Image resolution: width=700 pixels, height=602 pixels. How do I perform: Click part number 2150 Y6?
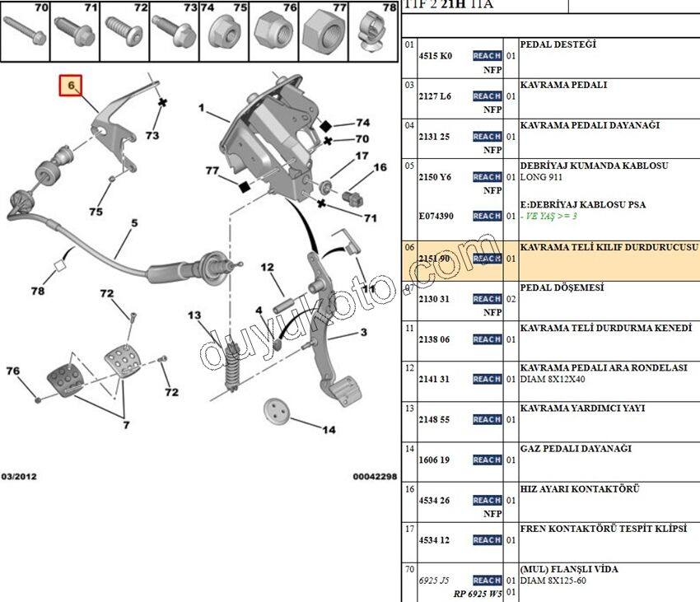click(435, 177)
